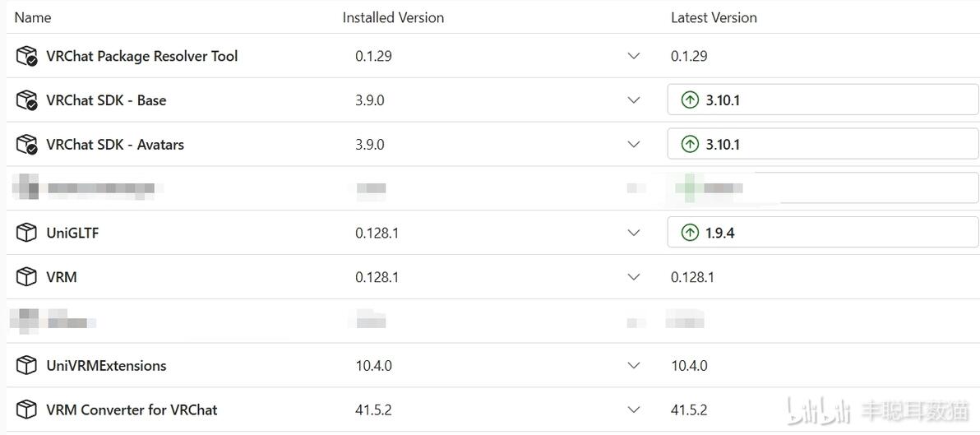Click the green upgrade arrow for UniGLTF
Image resolution: width=980 pixels, height=435 pixels.
click(x=690, y=234)
